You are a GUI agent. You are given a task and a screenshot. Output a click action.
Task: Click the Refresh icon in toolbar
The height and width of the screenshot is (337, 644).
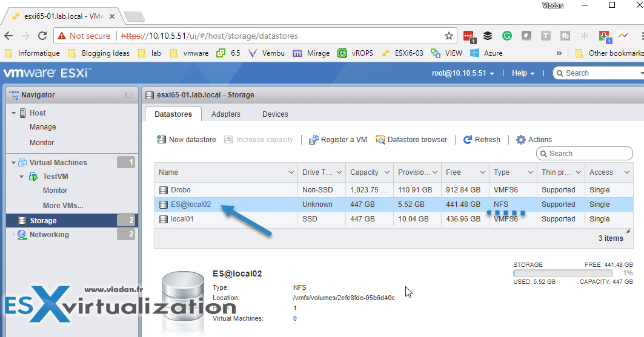click(467, 140)
